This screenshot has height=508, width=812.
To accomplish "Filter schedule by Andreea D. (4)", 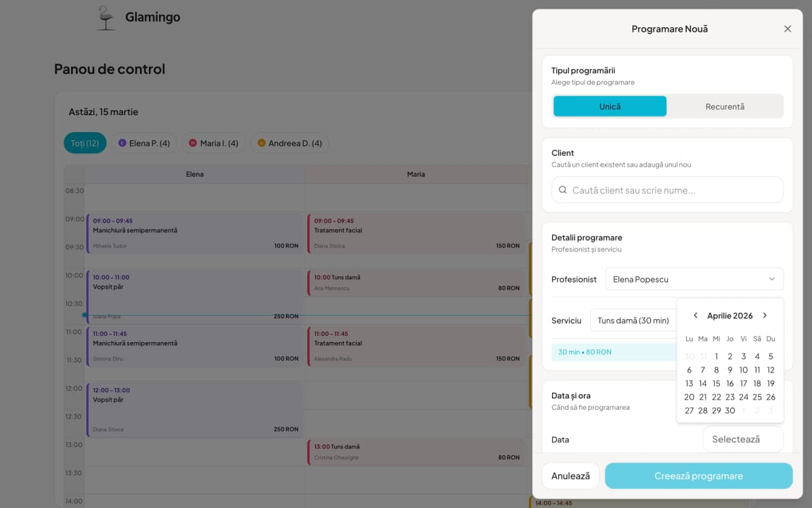I will [289, 143].
